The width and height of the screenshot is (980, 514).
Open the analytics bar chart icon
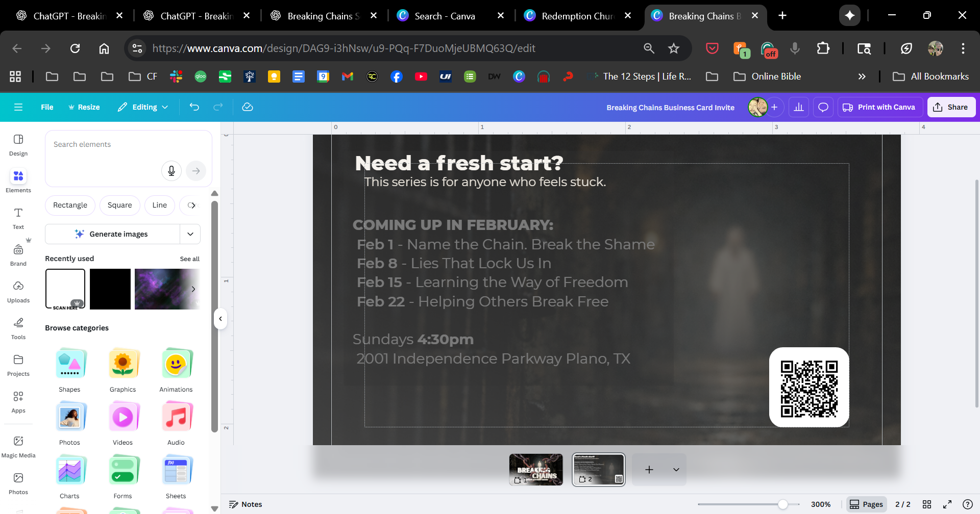pos(799,107)
